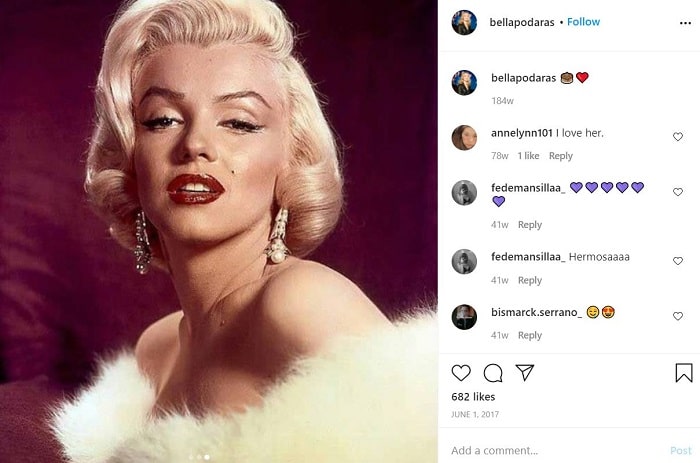Like the post with the heart icon
This screenshot has width=700, height=463.
(461, 373)
